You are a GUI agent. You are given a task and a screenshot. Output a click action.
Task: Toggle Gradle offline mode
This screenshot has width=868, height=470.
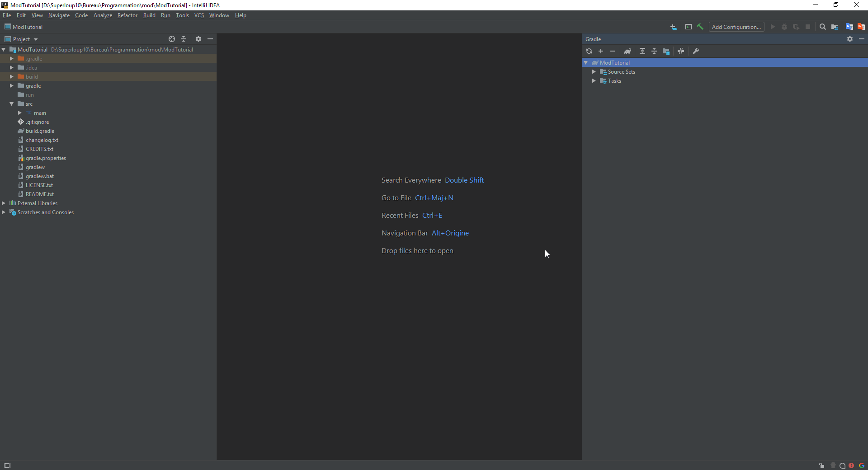tap(681, 52)
